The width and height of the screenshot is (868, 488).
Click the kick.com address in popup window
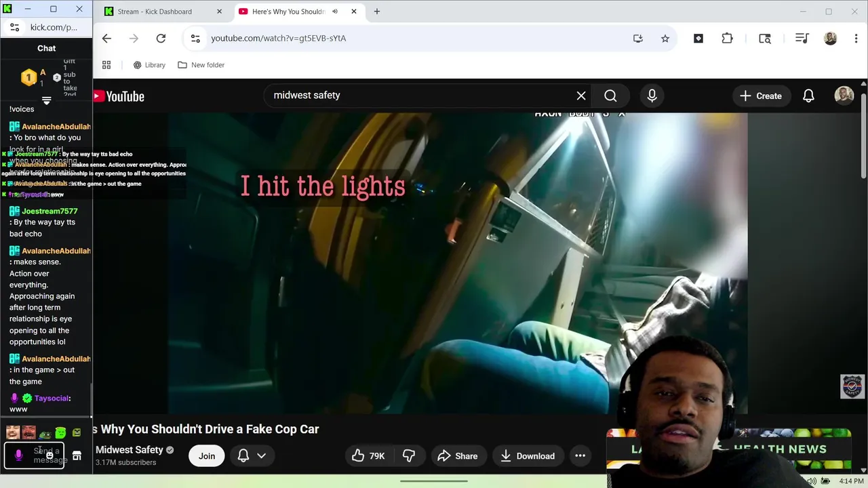(x=54, y=28)
